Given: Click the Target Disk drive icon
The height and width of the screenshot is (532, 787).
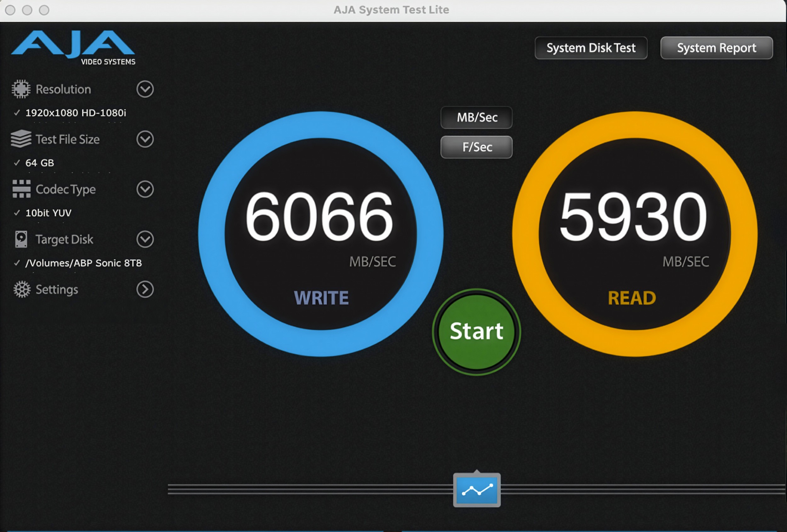Looking at the screenshot, I should coord(21,239).
